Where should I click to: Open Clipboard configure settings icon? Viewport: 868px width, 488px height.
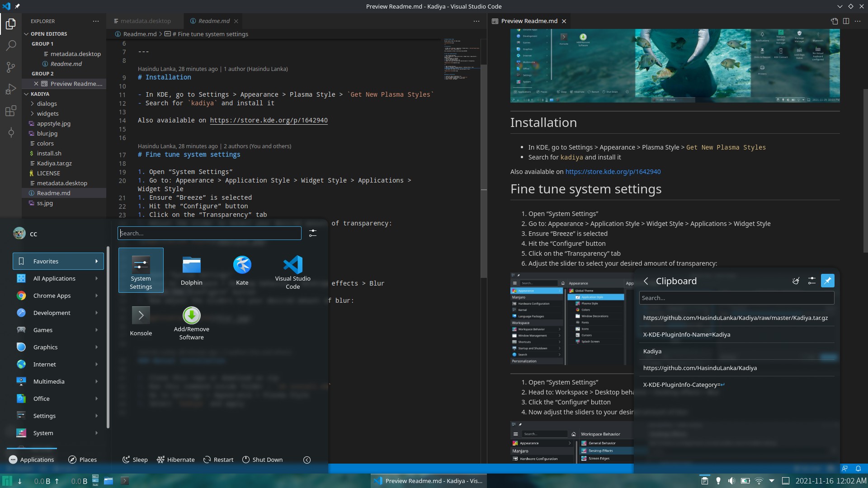811,281
